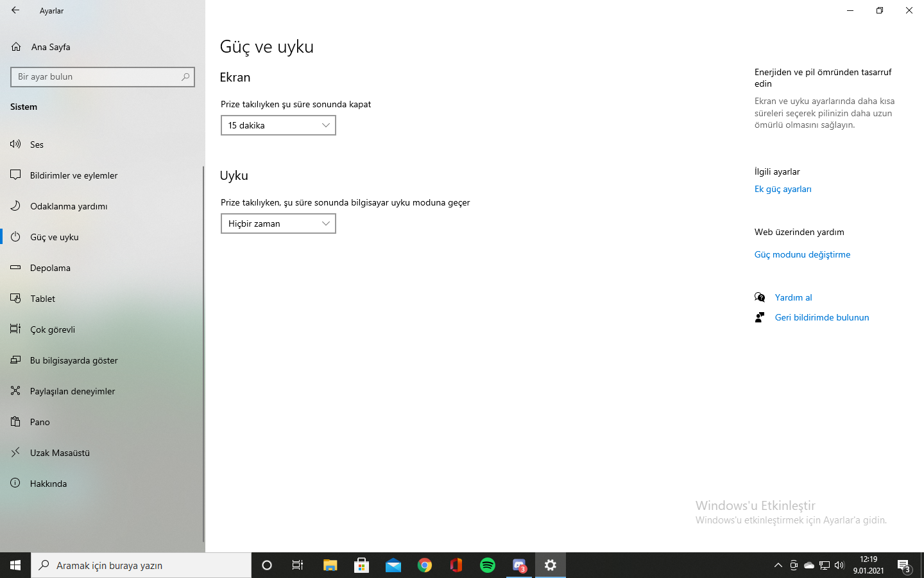Click the sidebar vertical scrollbar

click(203, 353)
